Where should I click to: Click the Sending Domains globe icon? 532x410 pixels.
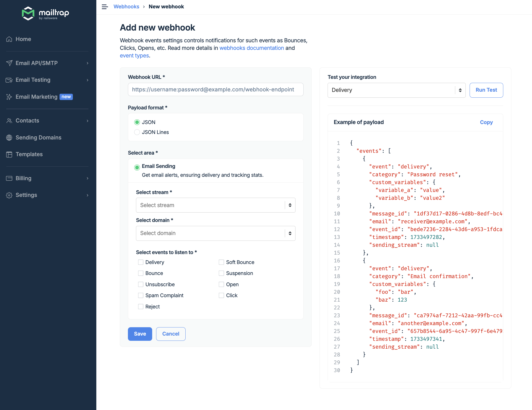point(9,138)
